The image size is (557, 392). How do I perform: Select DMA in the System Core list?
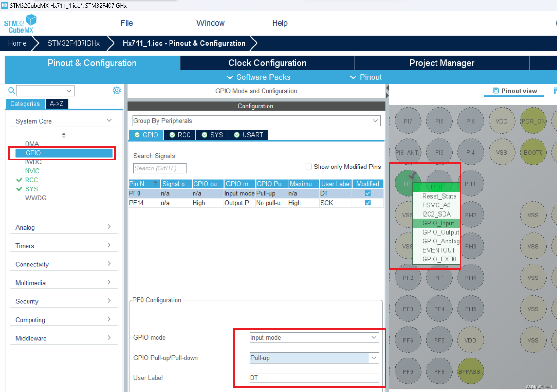pos(32,144)
